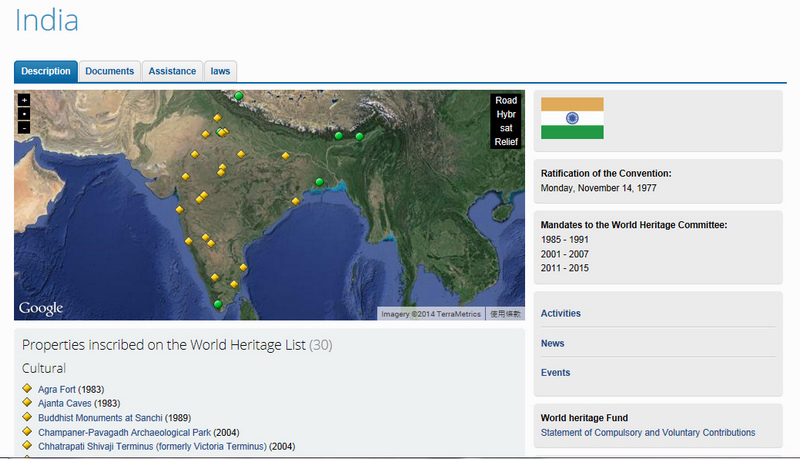The height and width of the screenshot is (459, 800).
Task: Click the green marker at India's southern tip
Action: 218,304
